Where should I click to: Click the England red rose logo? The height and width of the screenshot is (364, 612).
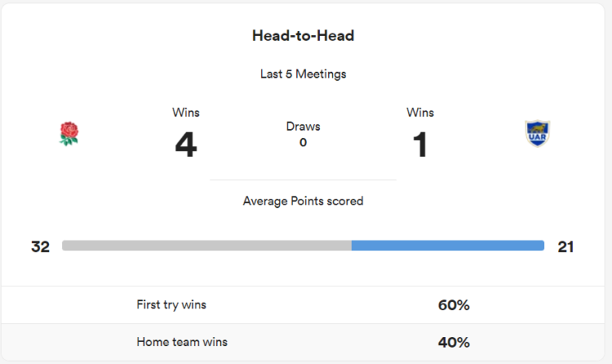[69, 133]
